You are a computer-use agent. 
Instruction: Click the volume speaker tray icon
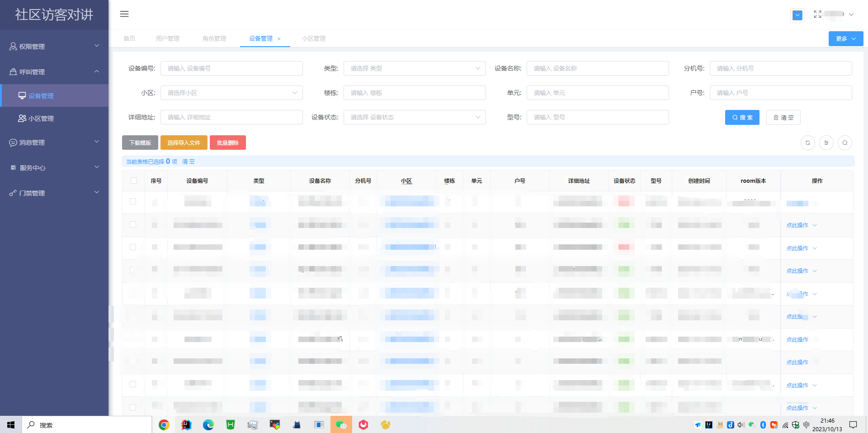point(741,425)
